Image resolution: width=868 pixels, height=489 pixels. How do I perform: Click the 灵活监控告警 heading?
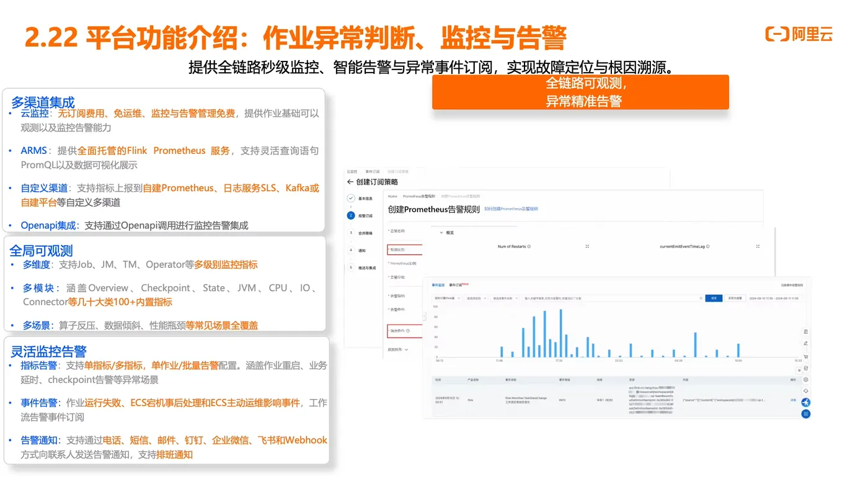click(x=49, y=351)
